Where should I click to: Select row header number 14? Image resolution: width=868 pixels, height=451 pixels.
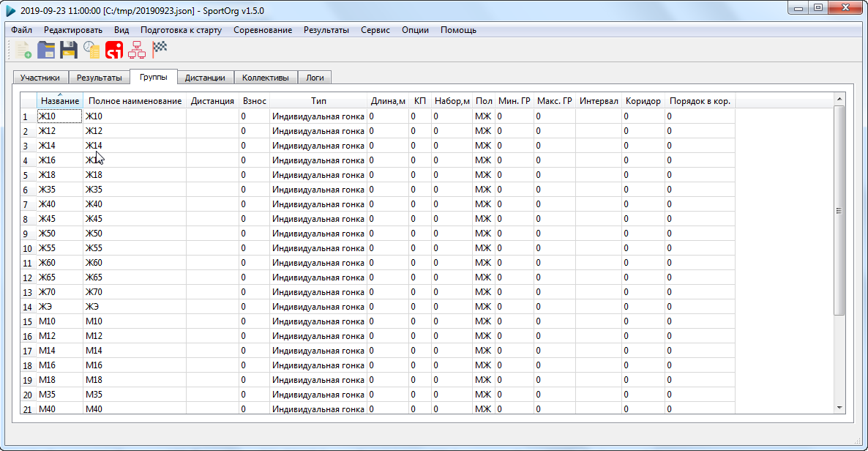(28, 307)
